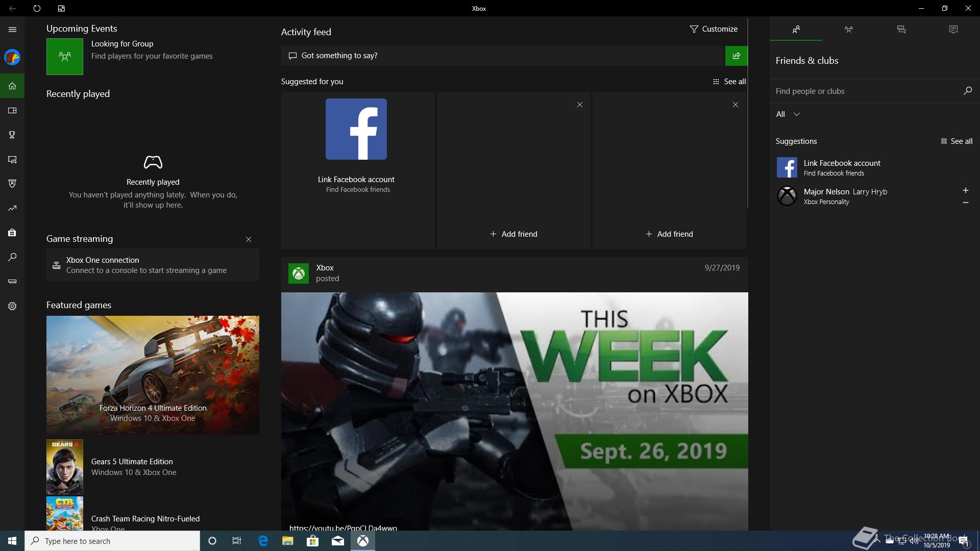The height and width of the screenshot is (551, 980).
Task: Click the refresh icon in title bar
Action: (37, 8)
